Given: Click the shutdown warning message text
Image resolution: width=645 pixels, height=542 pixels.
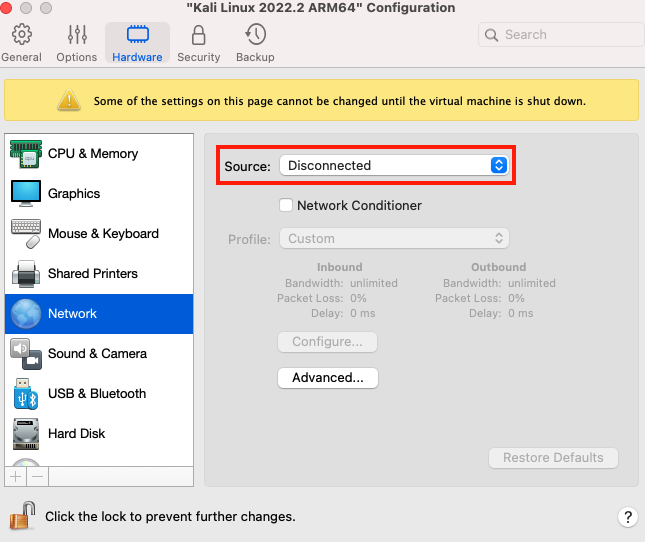Looking at the screenshot, I should (340, 101).
